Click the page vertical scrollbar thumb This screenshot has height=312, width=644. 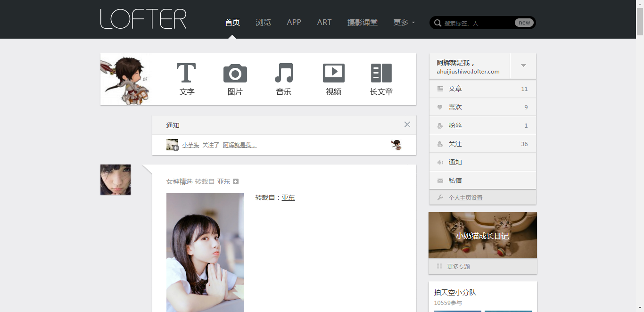click(640, 21)
